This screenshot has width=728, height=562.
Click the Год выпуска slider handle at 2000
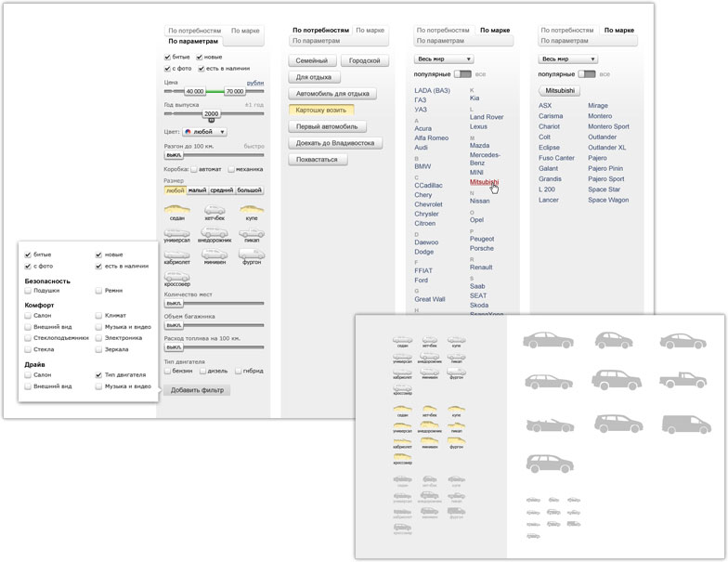tap(211, 113)
